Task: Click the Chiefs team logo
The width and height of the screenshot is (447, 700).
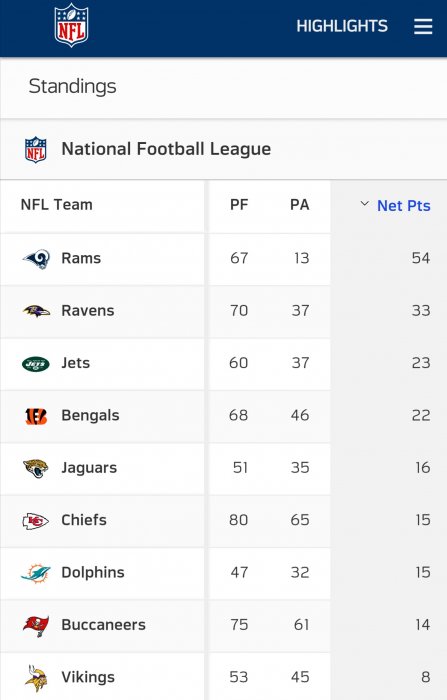Action: 36,521
